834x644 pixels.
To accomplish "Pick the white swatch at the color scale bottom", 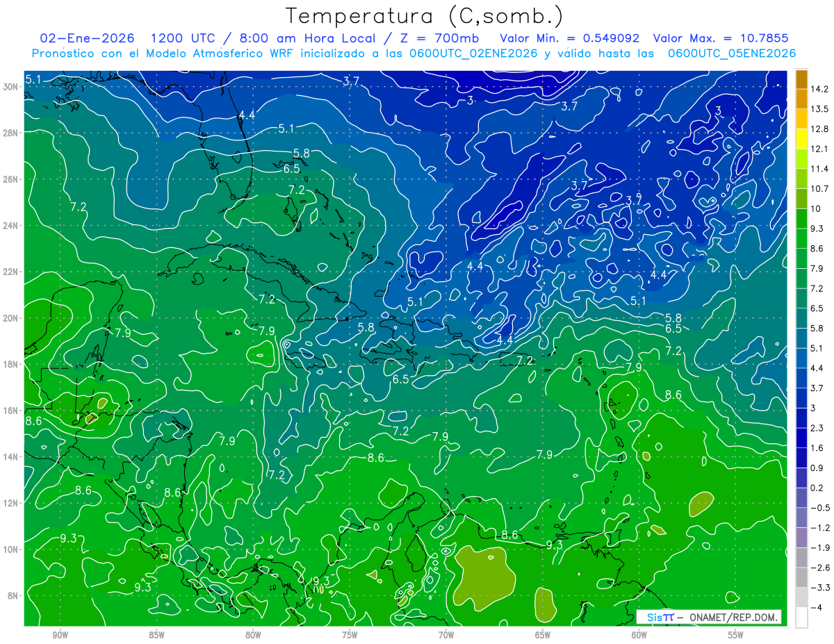I will [x=801, y=618].
